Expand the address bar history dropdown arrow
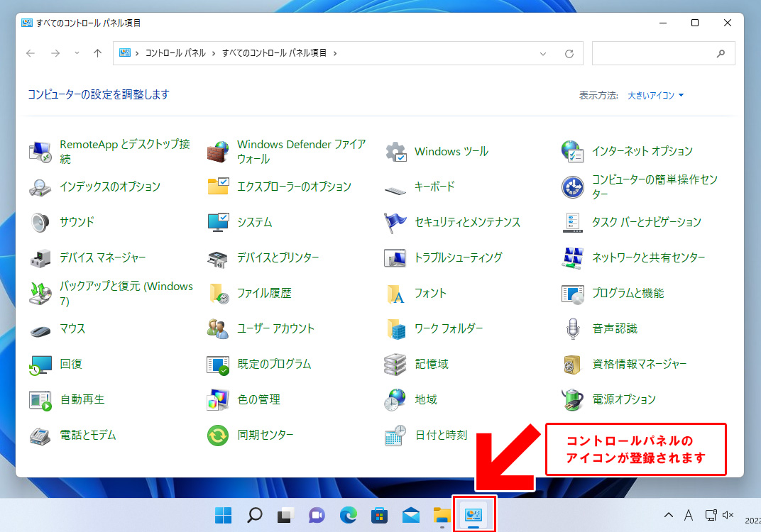 tap(543, 54)
